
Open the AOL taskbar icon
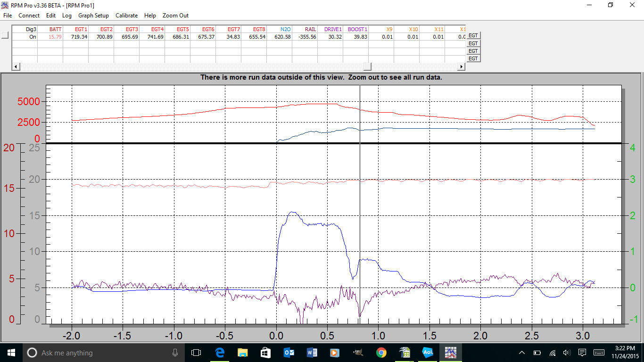(x=428, y=352)
